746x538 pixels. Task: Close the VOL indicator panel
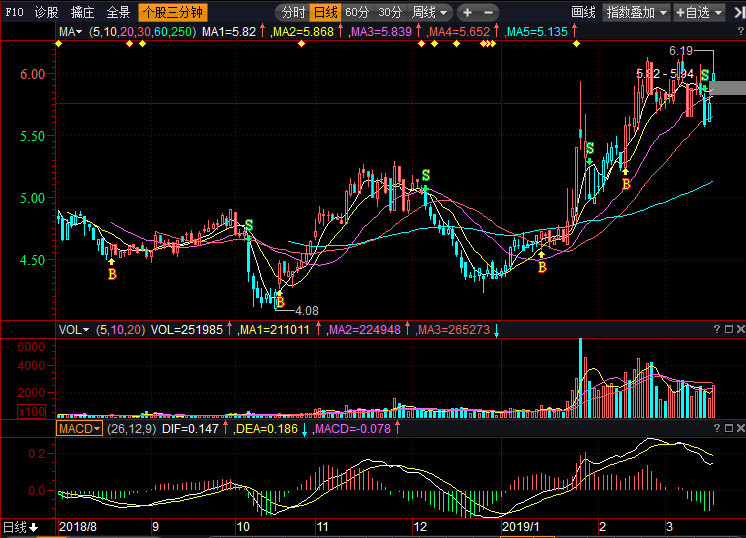[x=740, y=329]
